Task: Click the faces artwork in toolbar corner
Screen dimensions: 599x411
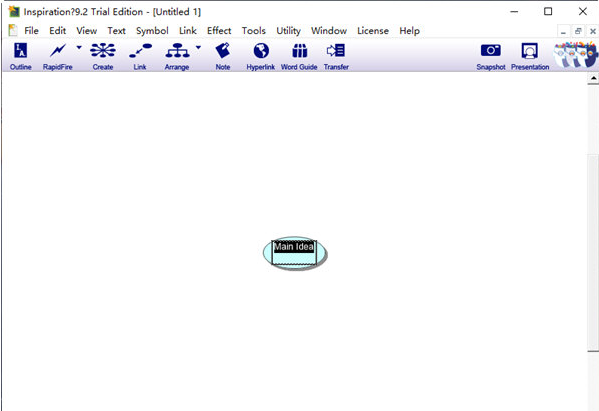Action: point(575,55)
